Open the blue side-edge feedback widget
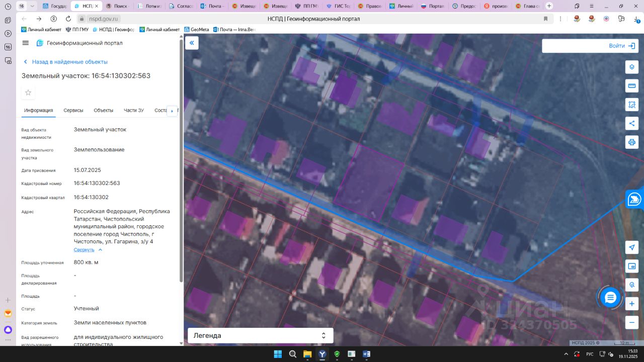 635,199
